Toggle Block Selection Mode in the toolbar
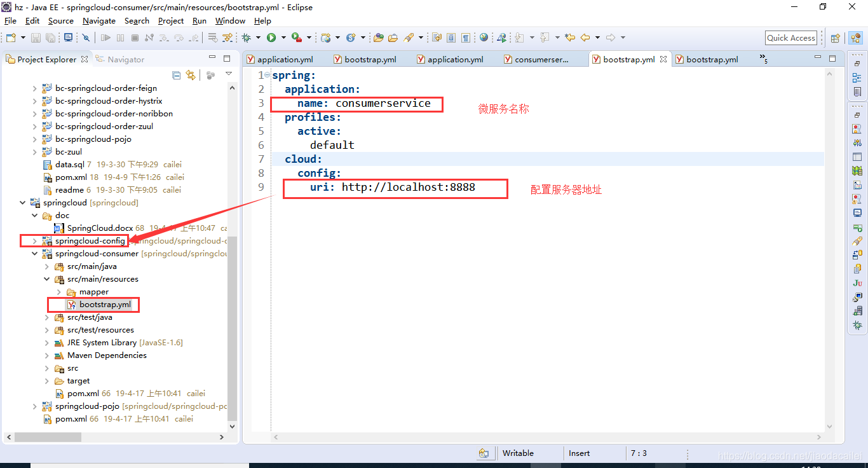The image size is (868, 468). 451,38
